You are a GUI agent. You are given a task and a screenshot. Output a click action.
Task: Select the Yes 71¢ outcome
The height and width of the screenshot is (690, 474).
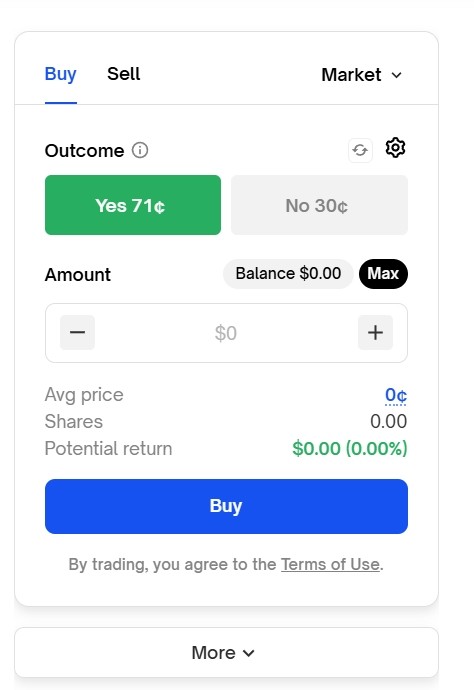coord(133,205)
